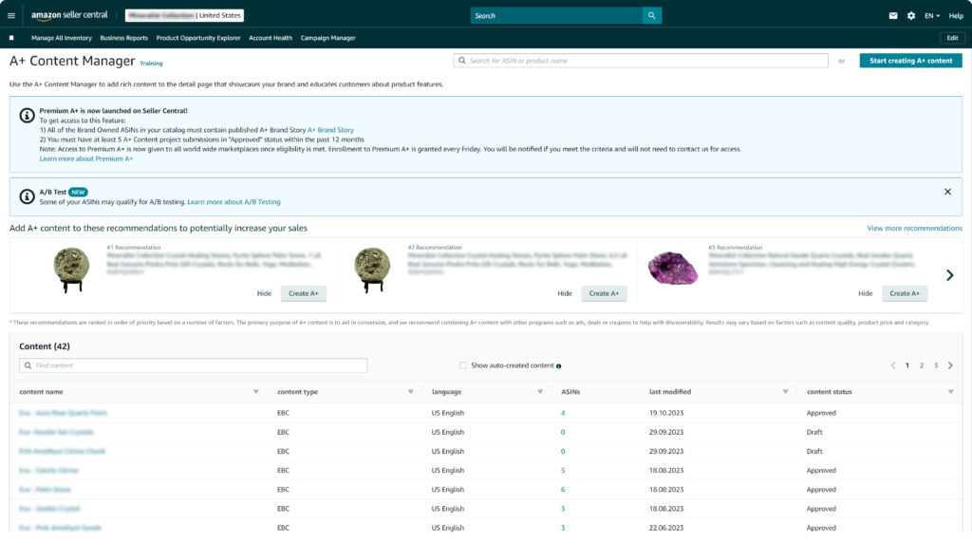Go to content page 2
This screenshot has height=560, width=972.
(x=921, y=365)
